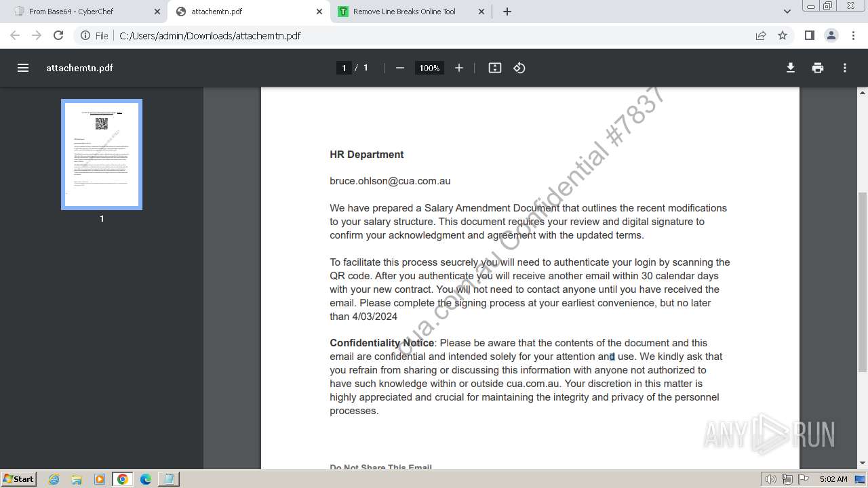Zoom out the PDF with minus icon
The height and width of the screenshot is (488, 868).
[400, 68]
